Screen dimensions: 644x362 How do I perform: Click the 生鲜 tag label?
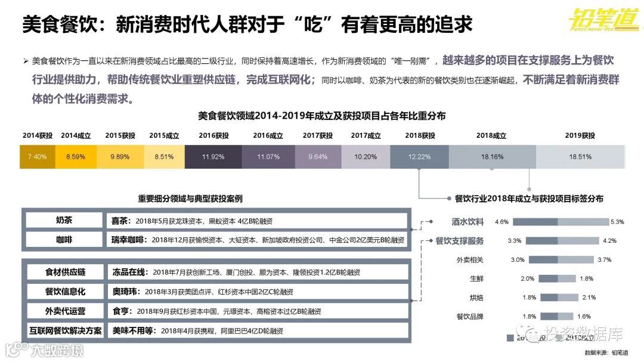pyautogui.click(x=477, y=279)
